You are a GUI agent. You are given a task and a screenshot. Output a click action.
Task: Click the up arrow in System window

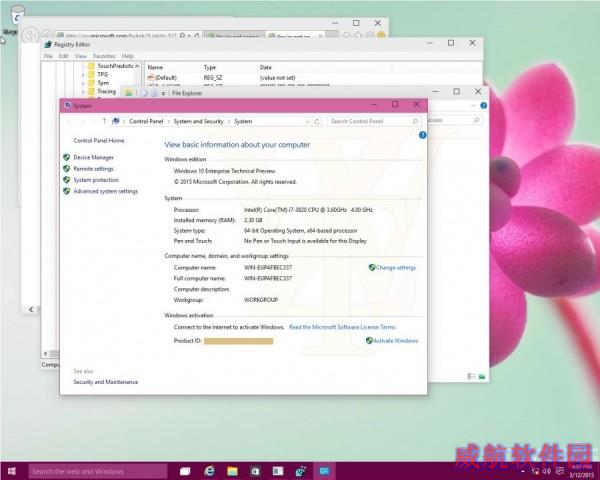[104, 121]
